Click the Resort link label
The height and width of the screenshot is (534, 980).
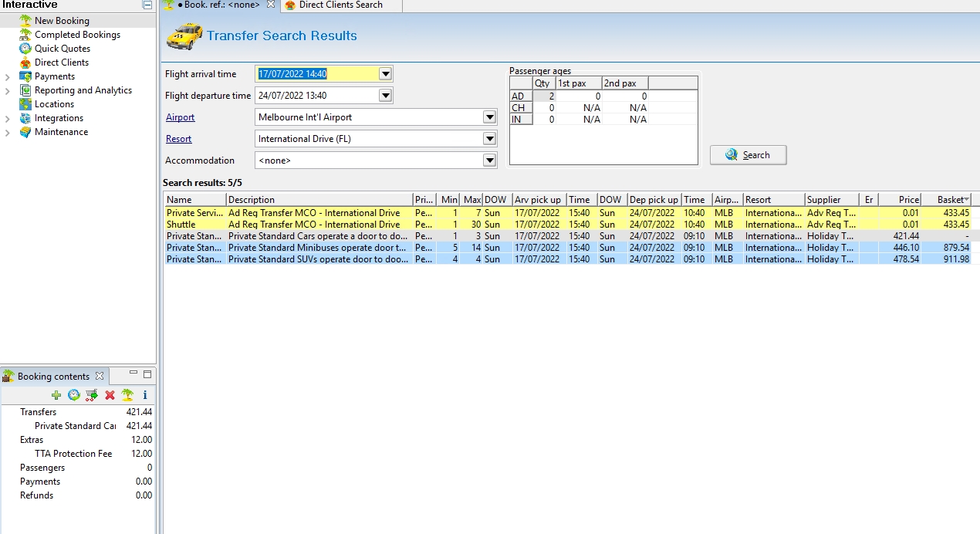[178, 139]
